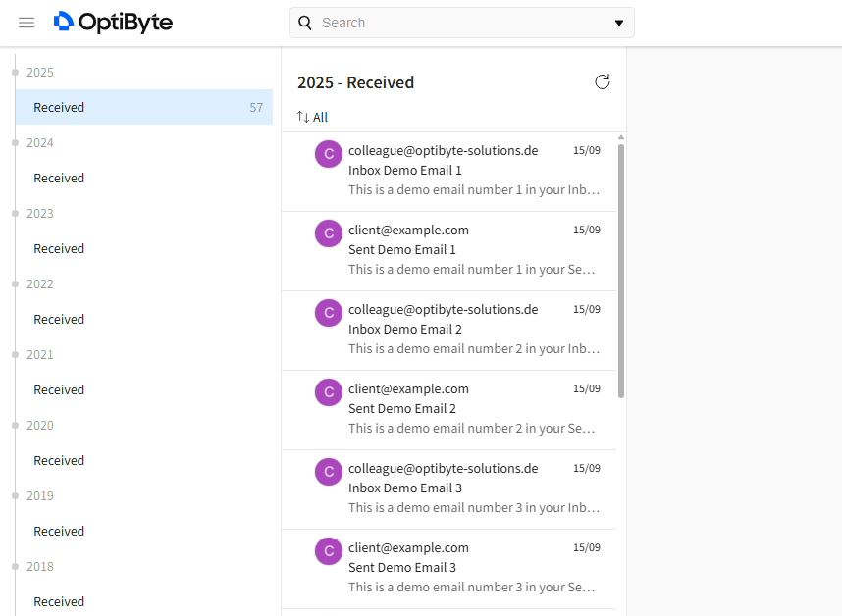842x616 pixels.
Task: Click the scrollbar up arrow in the email list
Action: [x=621, y=138]
